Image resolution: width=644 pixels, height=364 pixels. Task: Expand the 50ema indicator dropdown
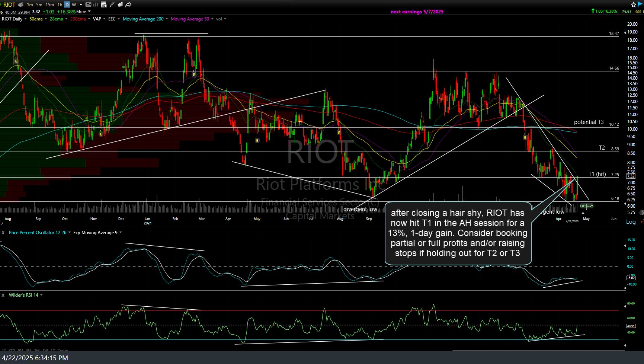46,19
